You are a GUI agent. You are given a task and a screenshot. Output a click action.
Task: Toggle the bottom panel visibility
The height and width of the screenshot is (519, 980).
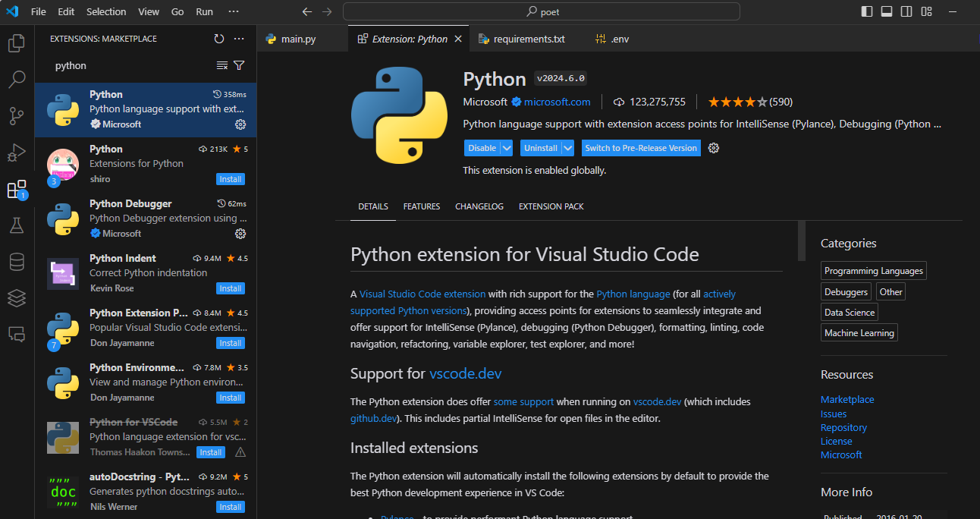click(x=887, y=11)
